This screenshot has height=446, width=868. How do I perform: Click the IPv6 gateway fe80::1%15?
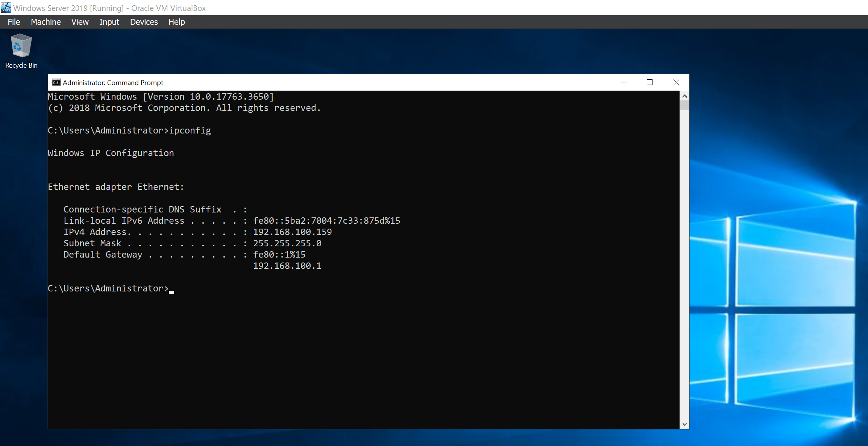(279, 255)
